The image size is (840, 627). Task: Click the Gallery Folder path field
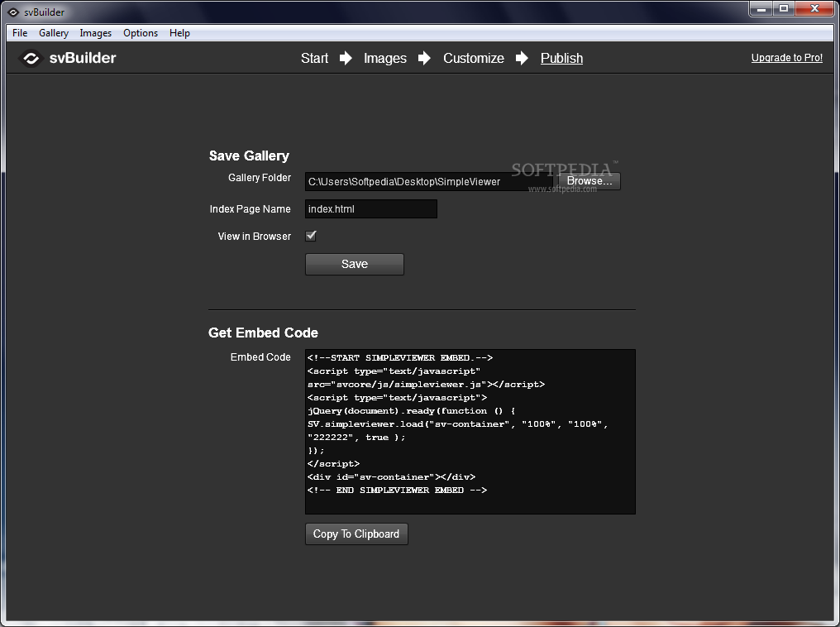(428, 182)
